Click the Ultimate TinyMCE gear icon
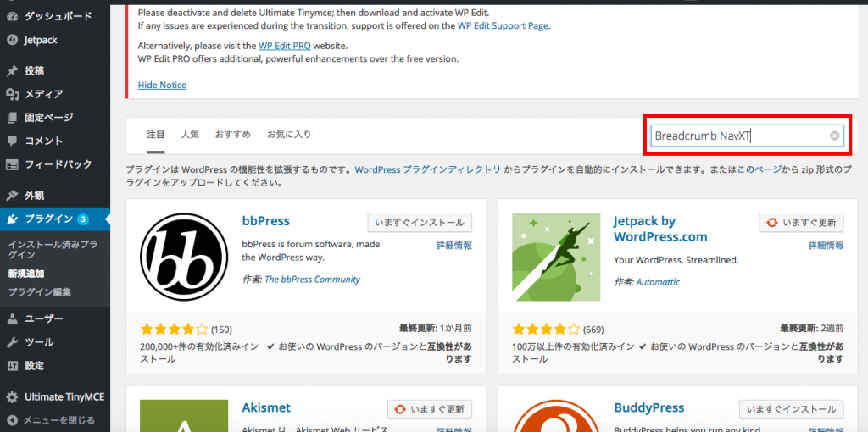The width and height of the screenshot is (868, 432). click(12, 396)
